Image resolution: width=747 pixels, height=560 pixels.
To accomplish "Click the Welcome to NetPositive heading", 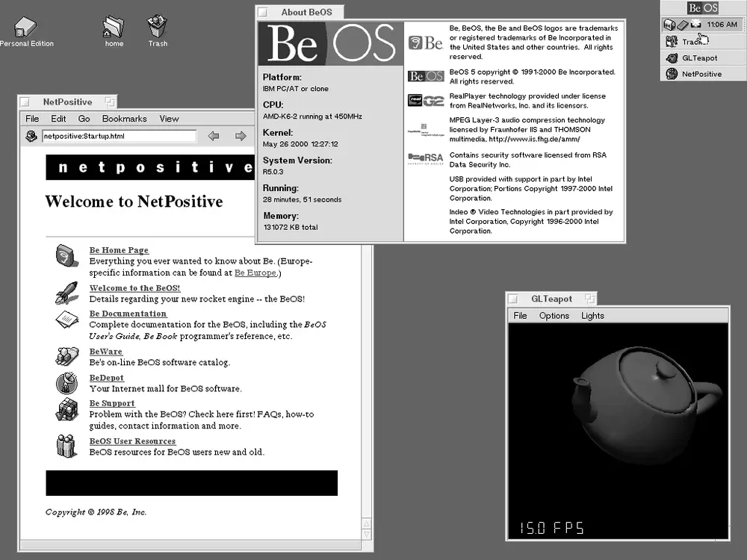I will pos(134,202).
